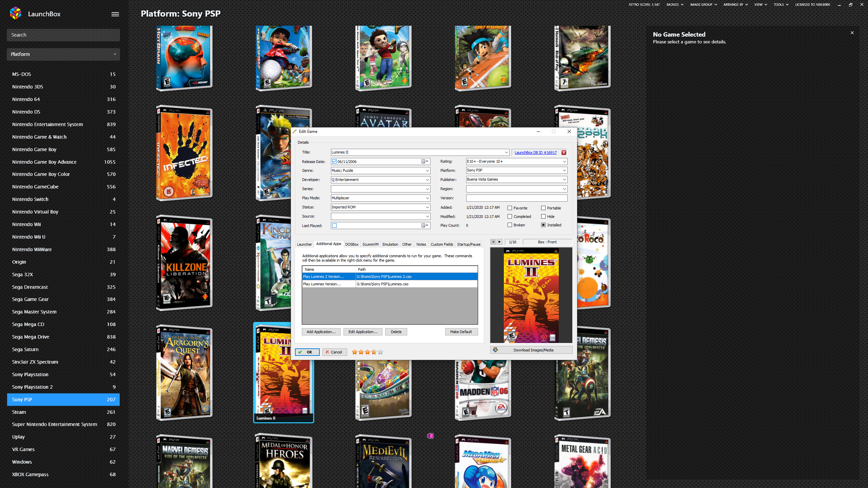Open the Play Mode dropdown
Image resolution: width=868 pixels, height=488 pixels.
pyautogui.click(x=427, y=198)
